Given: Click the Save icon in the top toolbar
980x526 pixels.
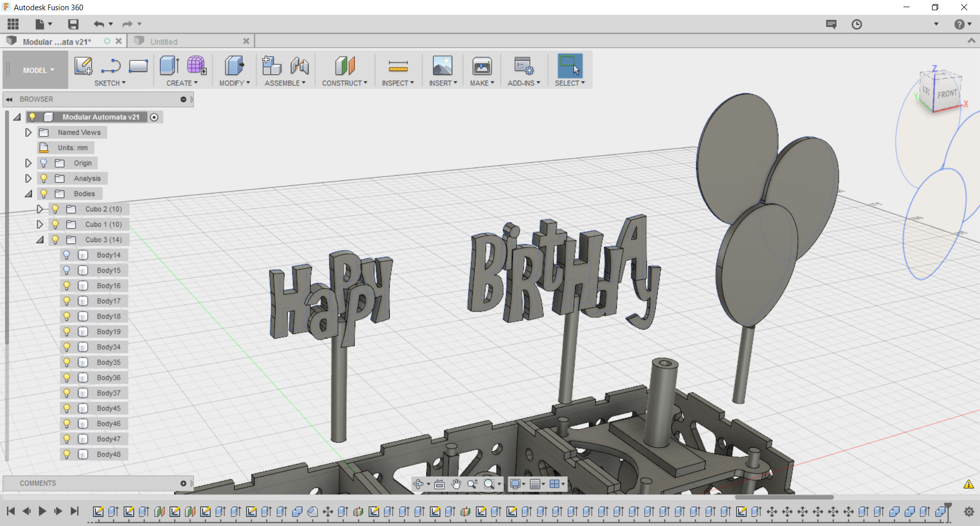Looking at the screenshot, I should pyautogui.click(x=73, y=24).
